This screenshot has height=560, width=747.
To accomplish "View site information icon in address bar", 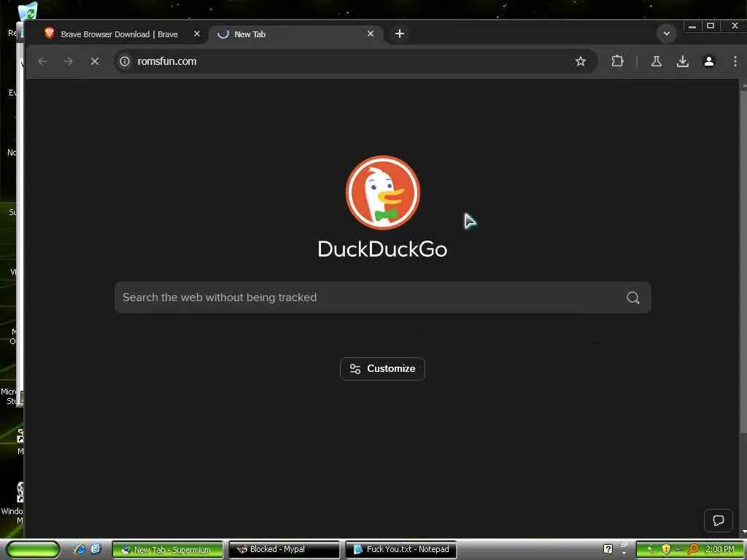I will click(x=124, y=61).
